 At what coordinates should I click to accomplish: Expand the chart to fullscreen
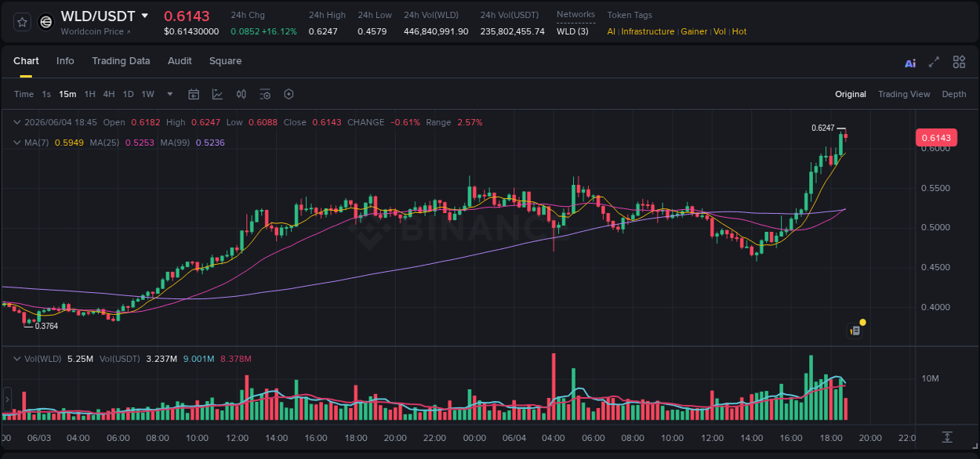(934, 62)
